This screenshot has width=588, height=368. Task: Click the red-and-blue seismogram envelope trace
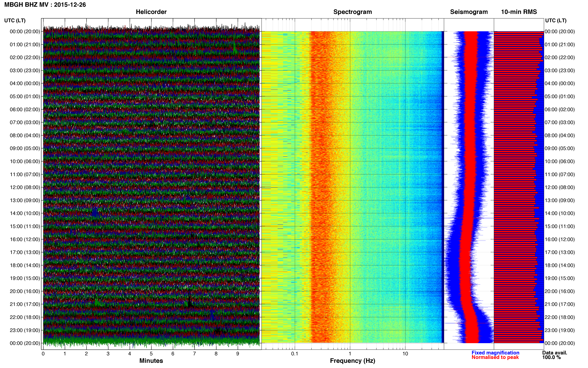pos(469,187)
